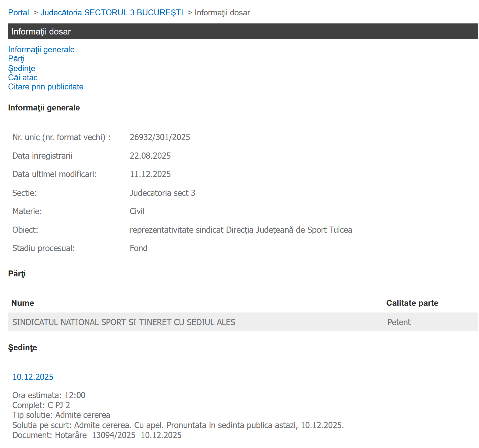
Task: Open the 10.12.2025 hearing date link
Action: click(x=33, y=377)
